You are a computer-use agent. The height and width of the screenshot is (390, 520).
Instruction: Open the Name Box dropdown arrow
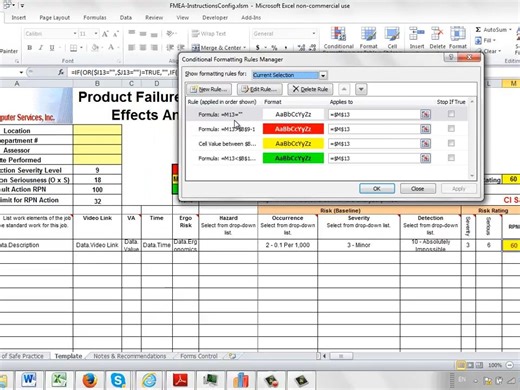click(x=21, y=72)
